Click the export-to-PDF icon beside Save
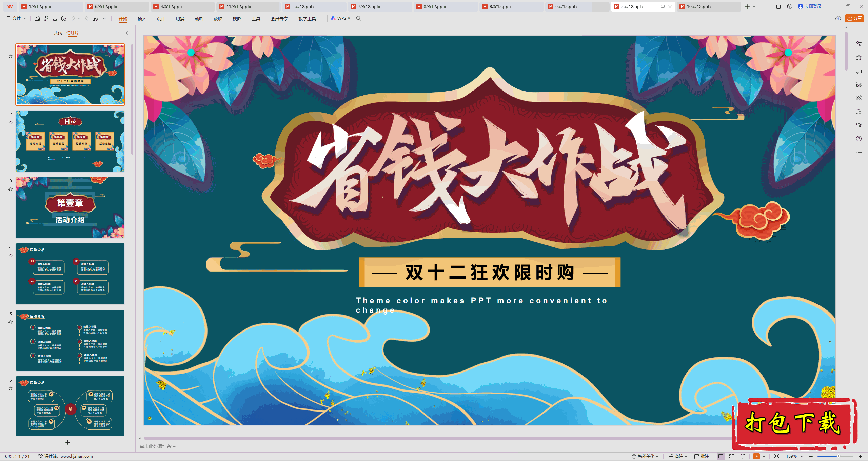 pyautogui.click(x=46, y=18)
